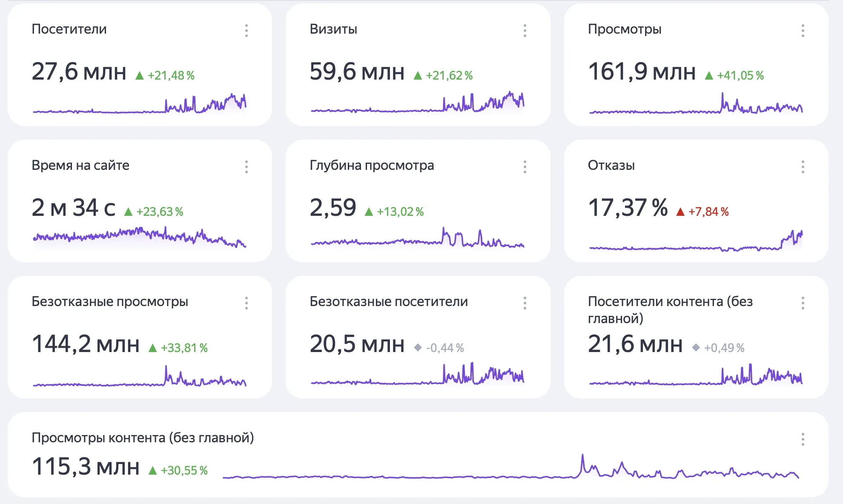Open three-dot menu on Визиты card
This screenshot has height=504, width=843.
tap(525, 31)
